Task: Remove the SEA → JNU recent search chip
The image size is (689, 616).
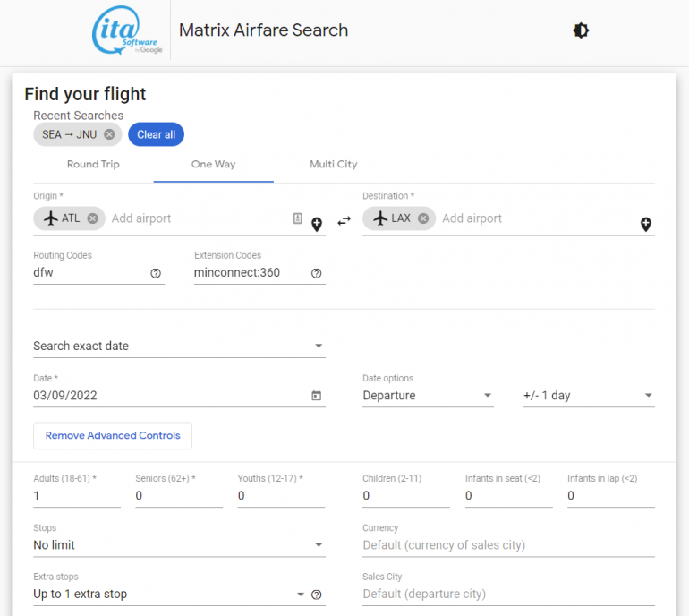Action: 109,134
